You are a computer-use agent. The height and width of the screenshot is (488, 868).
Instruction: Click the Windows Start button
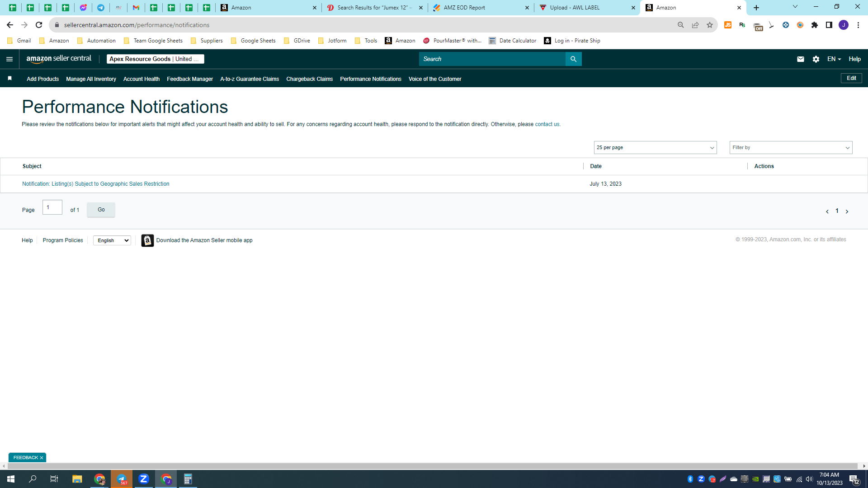point(11,479)
